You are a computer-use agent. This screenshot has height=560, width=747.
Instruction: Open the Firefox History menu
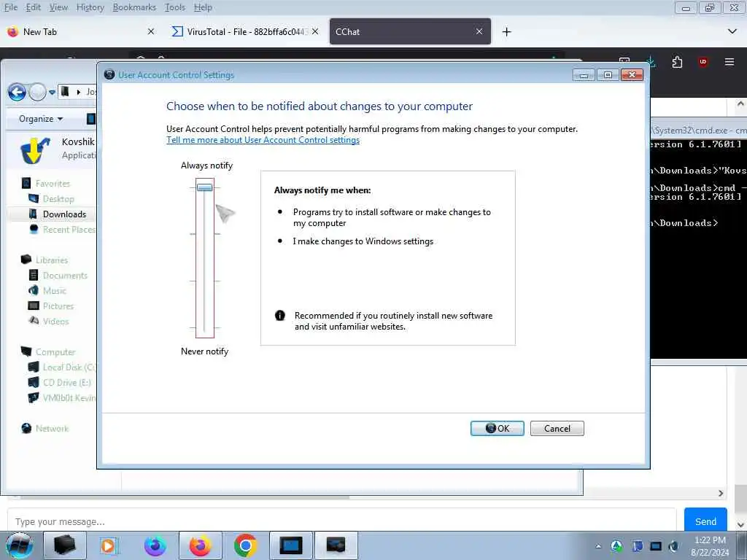point(90,7)
